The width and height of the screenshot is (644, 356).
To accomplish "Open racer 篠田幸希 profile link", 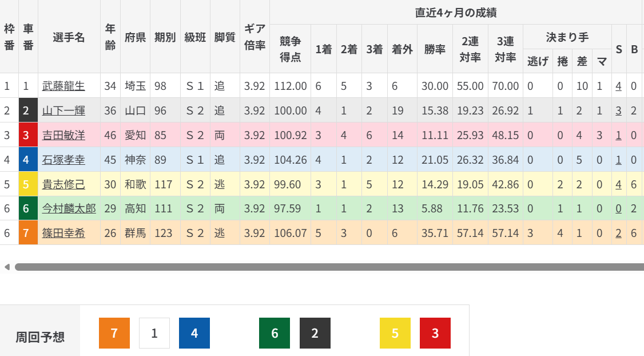I will click(x=63, y=233).
